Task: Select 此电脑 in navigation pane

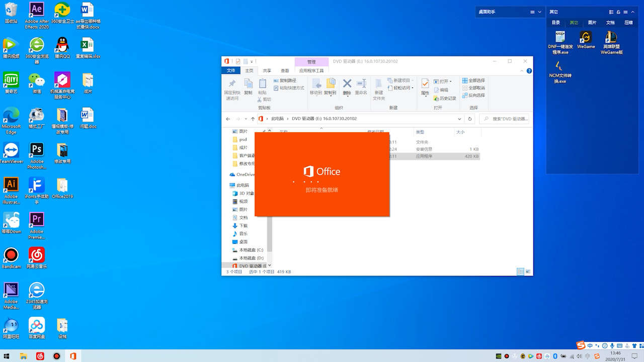Action: [243, 186]
